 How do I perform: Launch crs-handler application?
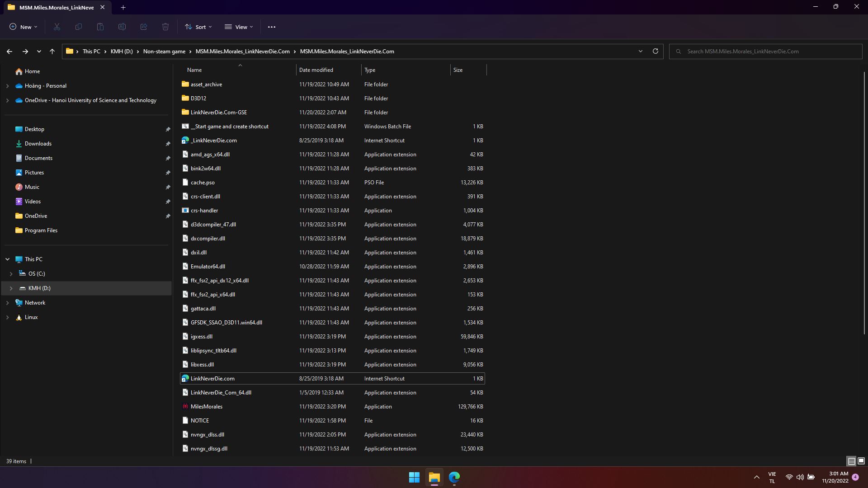tap(204, 210)
